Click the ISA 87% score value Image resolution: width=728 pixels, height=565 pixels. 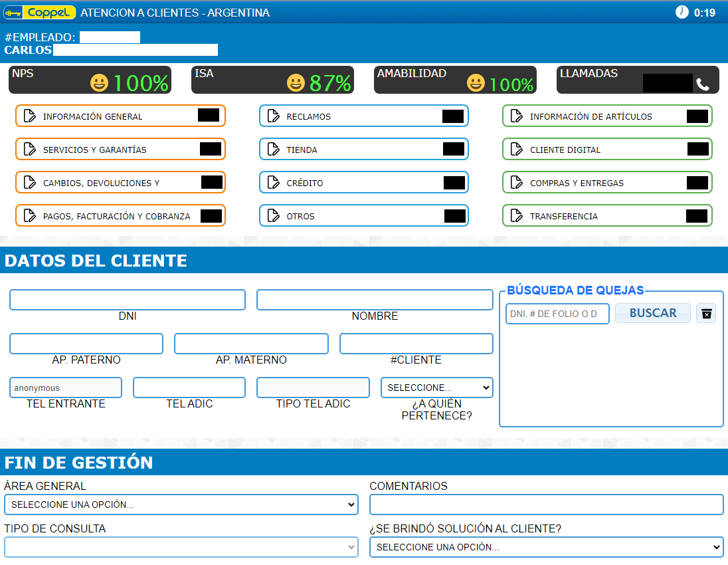(330, 84)
